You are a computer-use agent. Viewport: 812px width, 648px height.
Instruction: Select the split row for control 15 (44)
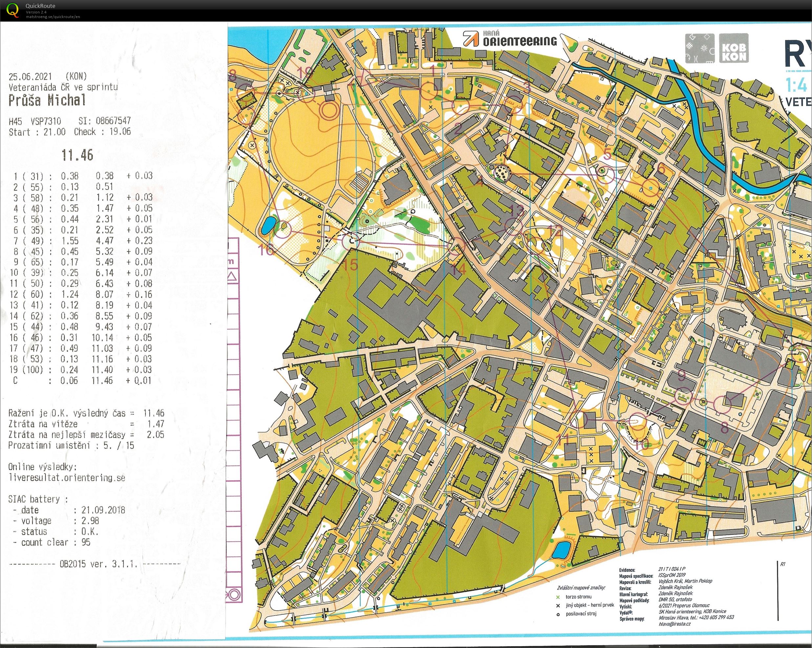tap(81, 327)
